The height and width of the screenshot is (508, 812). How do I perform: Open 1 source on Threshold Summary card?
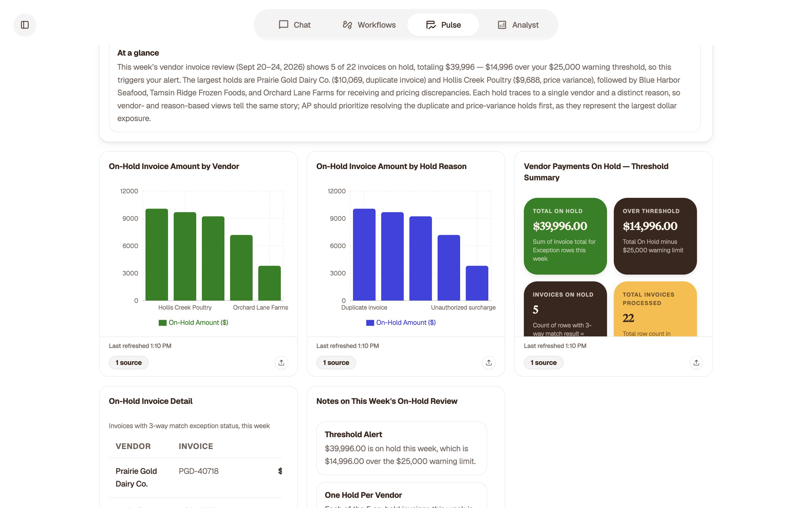pyautogui.click(x=544, y=363)
